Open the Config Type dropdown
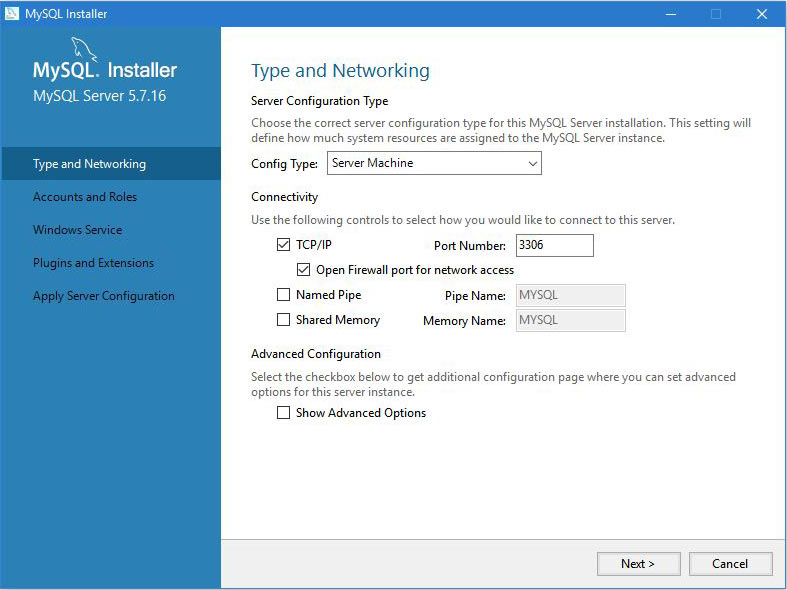This screenshot has width=787, height=590. coord(434,163)
